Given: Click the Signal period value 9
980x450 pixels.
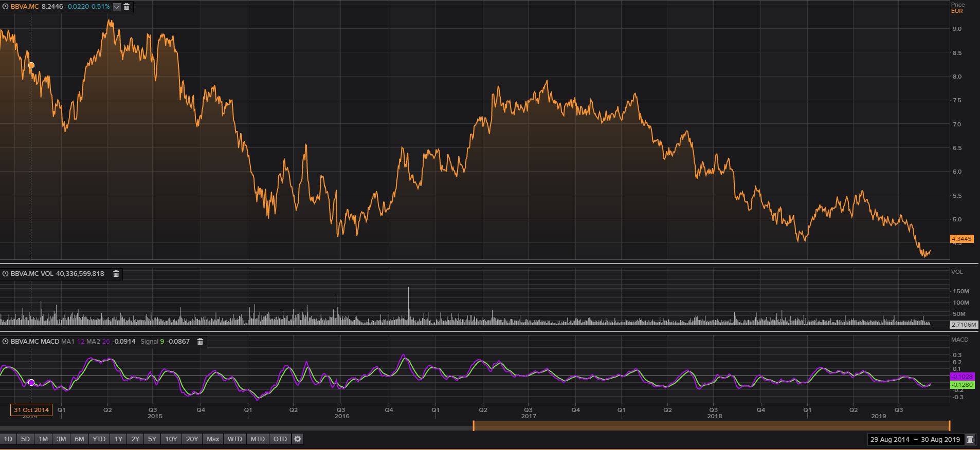Looking at the screenshot, I should tap(161, 341).
